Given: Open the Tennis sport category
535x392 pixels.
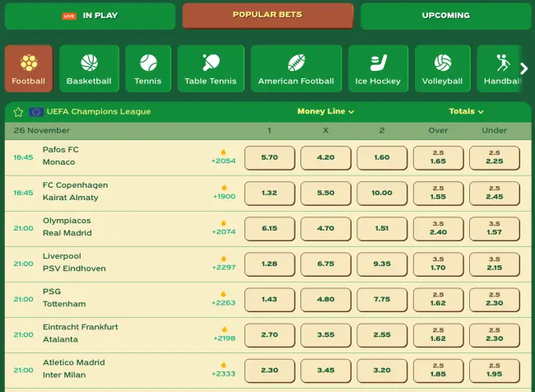Looking at the screenshot, I should pyautogui.click(x=148, y=68).
